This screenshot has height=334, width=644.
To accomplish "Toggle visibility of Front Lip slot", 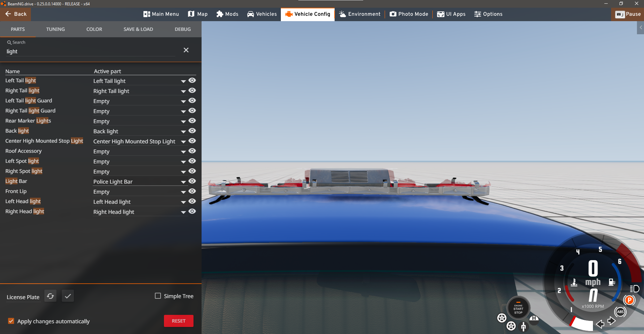I will [192, 191].
